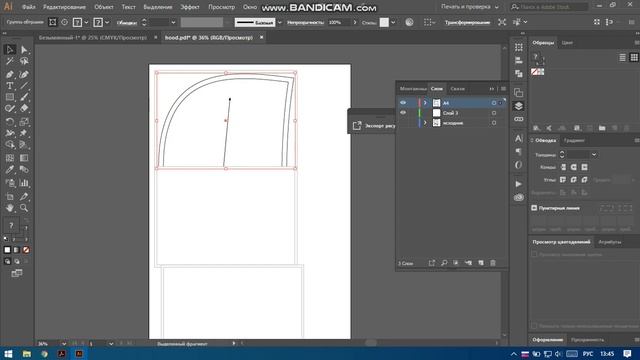Select the Zoom tool

(24, 208)
